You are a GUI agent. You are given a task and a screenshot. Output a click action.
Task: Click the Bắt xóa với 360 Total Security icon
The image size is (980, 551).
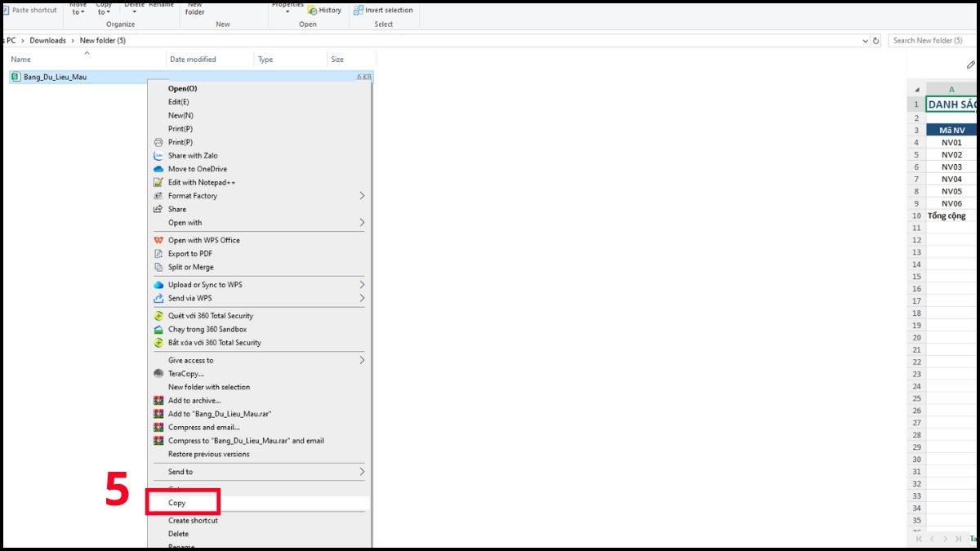click(158, 343)
